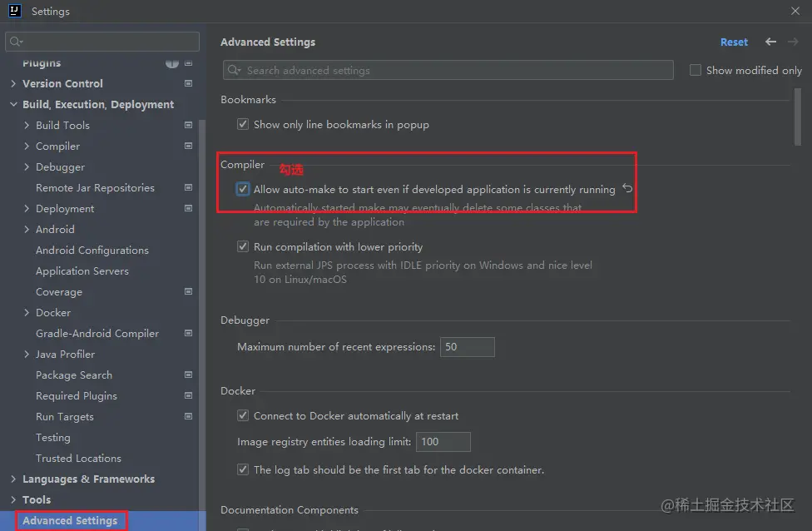Expand the Languages & Frameworks chevron
The height and width of the screenshot is (531, 812).
click(x=13, y=479)
